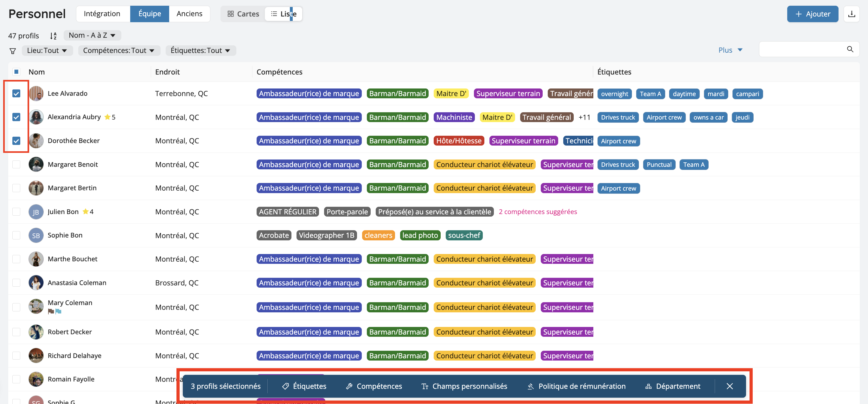Uncheck Lee Alvarado's checkbox
This screenshot has width=868, height=404.
(x=16, y=94)
